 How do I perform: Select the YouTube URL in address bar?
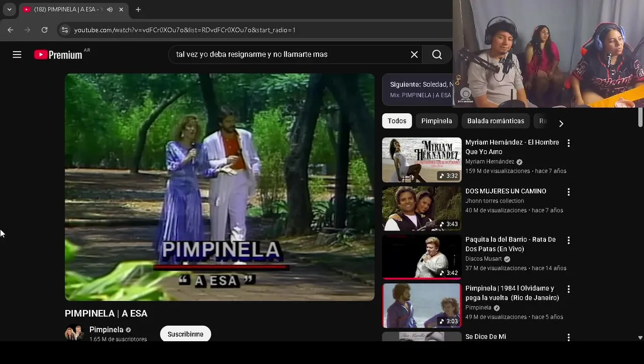(x=184, y=30)
